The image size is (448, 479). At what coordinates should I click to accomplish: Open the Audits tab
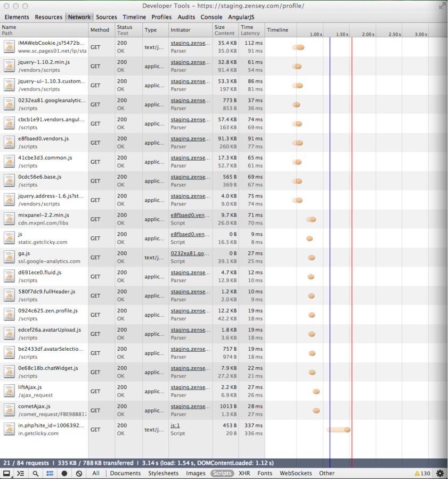coord(186,17)
